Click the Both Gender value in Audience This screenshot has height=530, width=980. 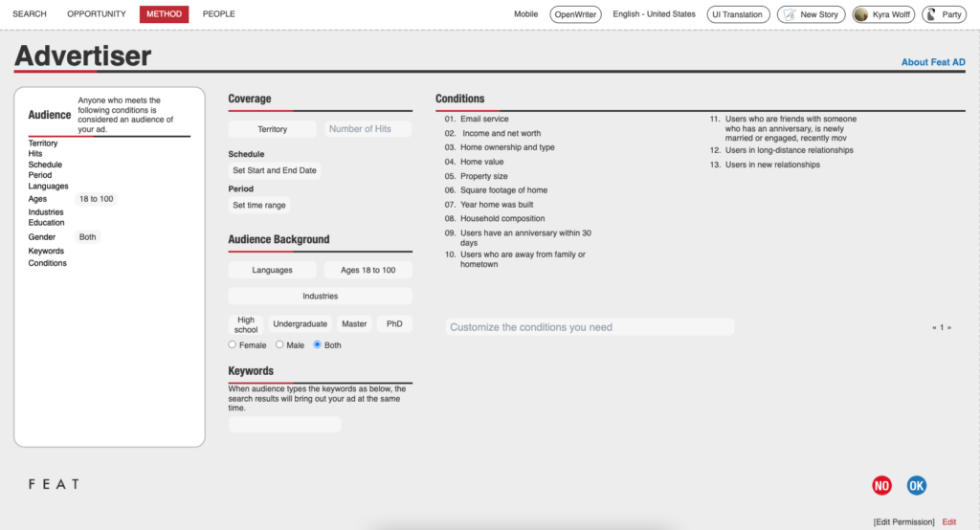[87, 237]
